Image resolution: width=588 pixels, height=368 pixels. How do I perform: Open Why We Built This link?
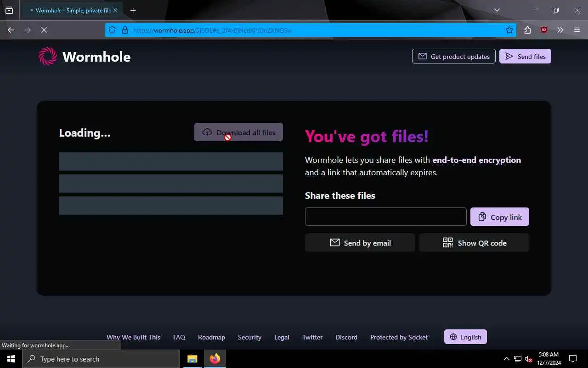point(134,337)
